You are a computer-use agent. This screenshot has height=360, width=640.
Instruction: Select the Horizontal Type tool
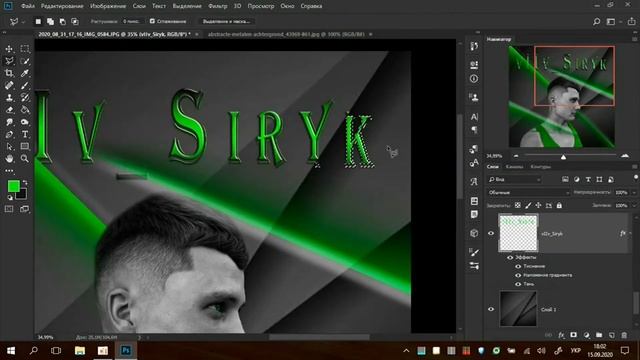[24, 134]
